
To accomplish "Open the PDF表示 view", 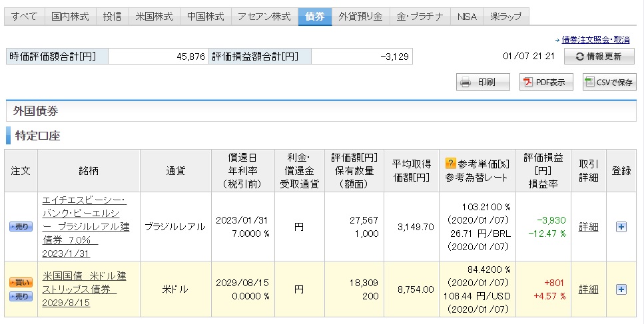I will pyautogui.click(x=546, y=82).
